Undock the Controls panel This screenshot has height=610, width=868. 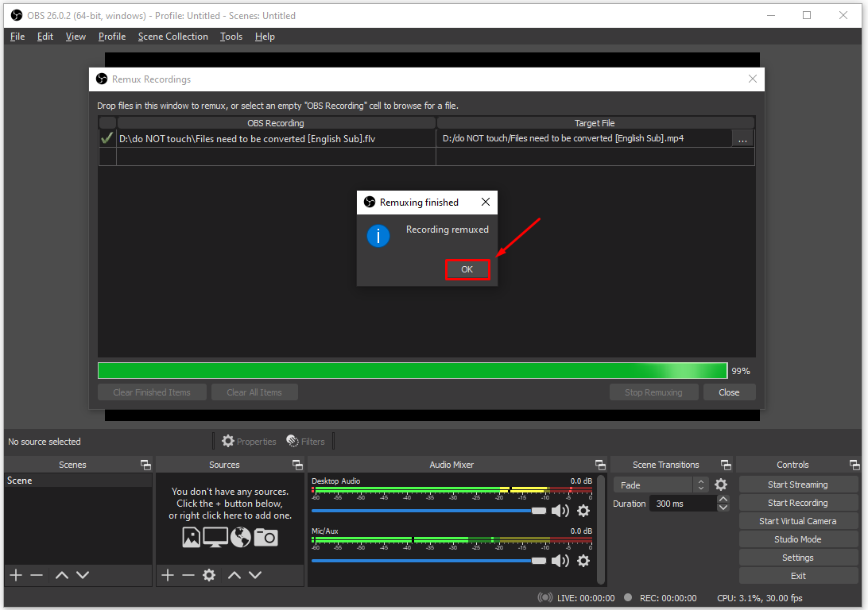(x=854, y=465)
